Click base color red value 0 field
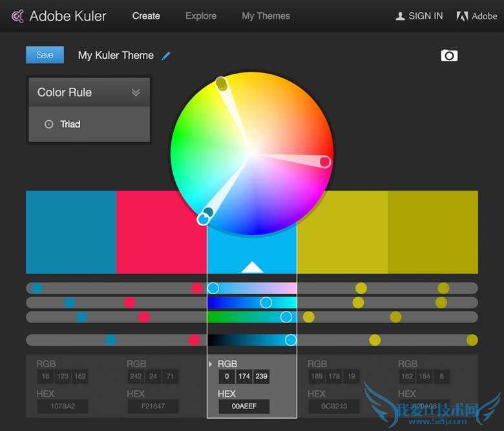This screenshot has width=504, height=431. (x=227, y=376)
